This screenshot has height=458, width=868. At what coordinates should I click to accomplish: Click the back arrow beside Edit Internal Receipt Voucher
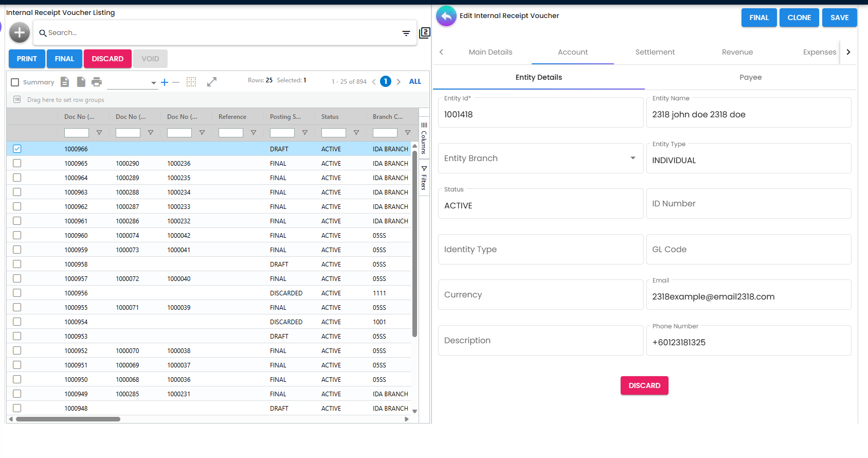(x=446, y=16)
